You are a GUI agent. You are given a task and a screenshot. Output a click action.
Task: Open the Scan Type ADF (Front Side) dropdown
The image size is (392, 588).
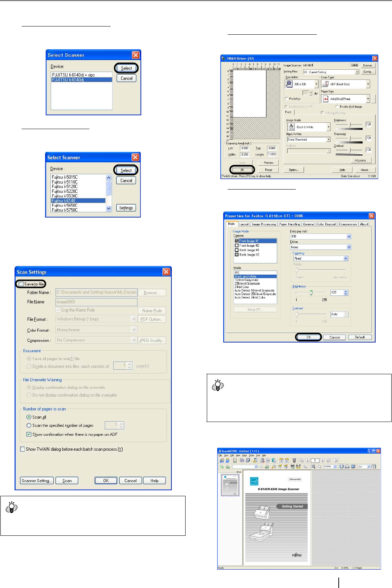tap(368, 84)
